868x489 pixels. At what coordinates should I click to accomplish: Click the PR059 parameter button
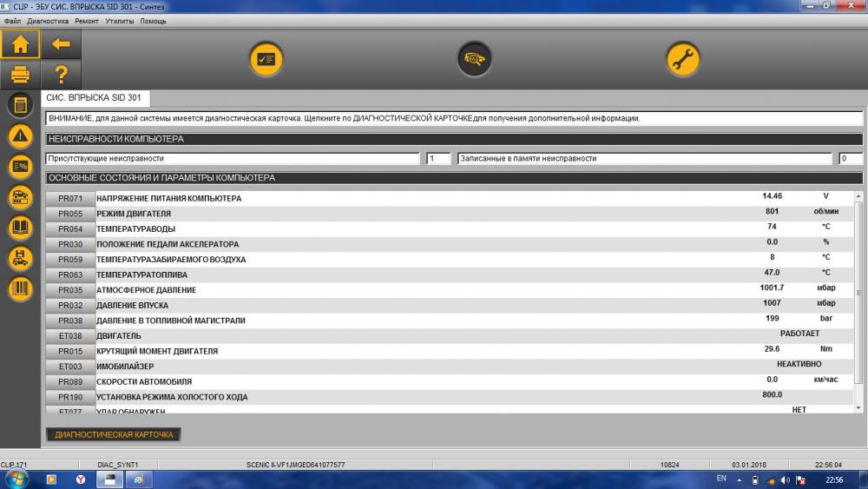click(70, 259)
